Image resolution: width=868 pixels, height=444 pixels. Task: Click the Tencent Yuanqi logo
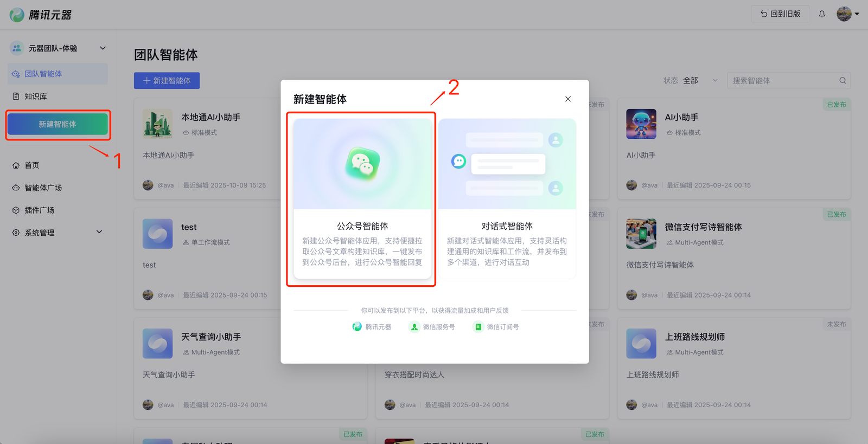tap(17, 15)
